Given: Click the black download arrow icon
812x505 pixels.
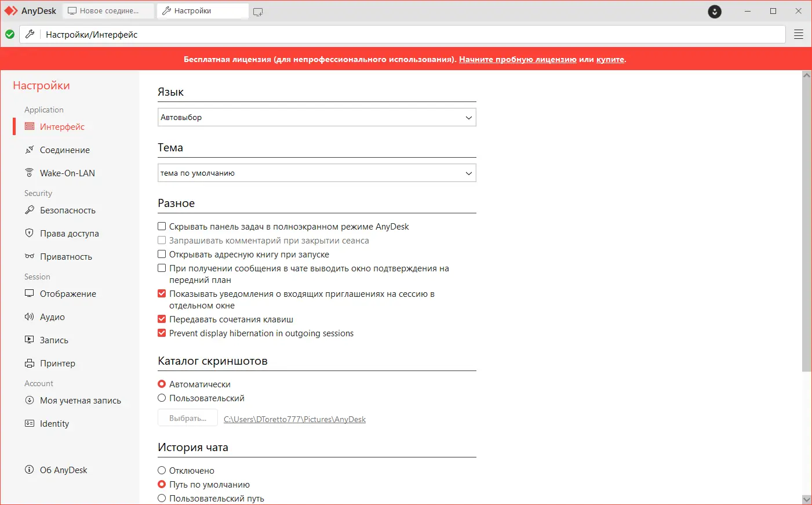Looking at the screenshot, I should (715, 12).
